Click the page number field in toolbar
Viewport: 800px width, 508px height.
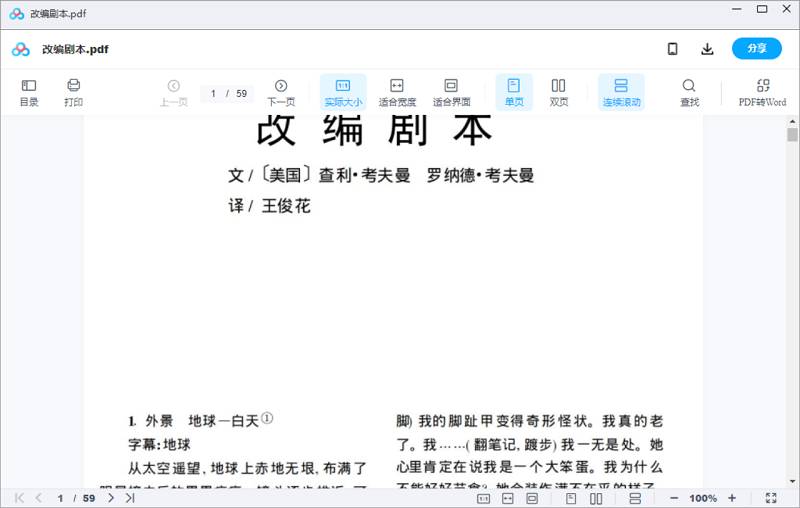pyautogui.click(x=213, y=93)
